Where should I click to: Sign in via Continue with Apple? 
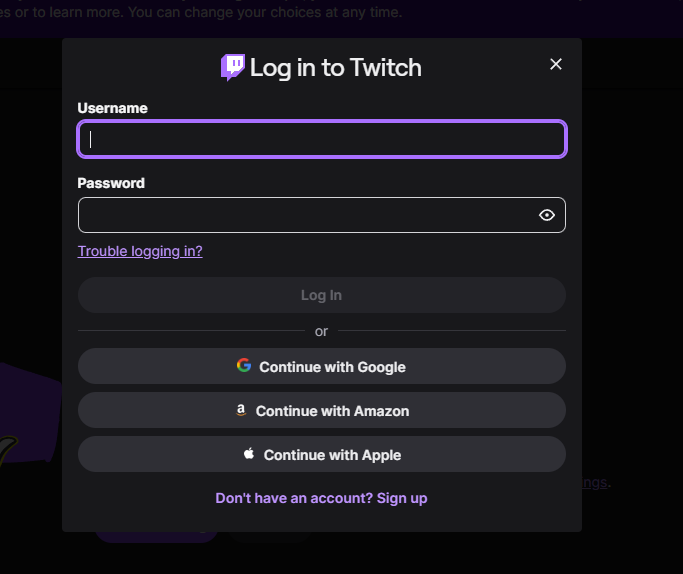(x=322, y=455)
